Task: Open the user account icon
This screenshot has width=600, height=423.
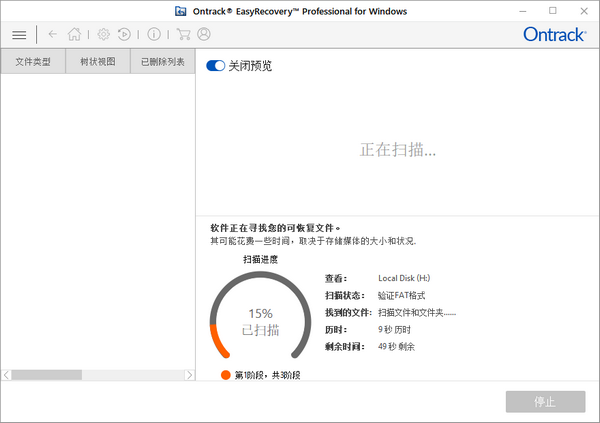Action: click(204, 34)
